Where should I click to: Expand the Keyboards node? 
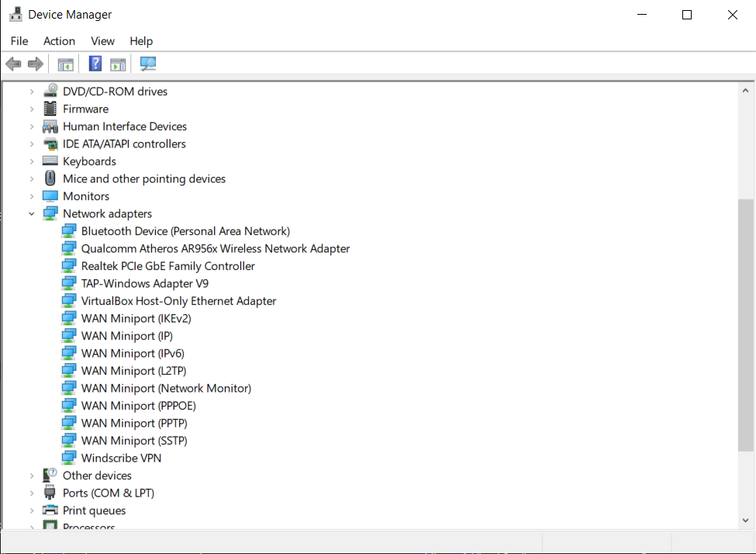[x=32, y=161]
